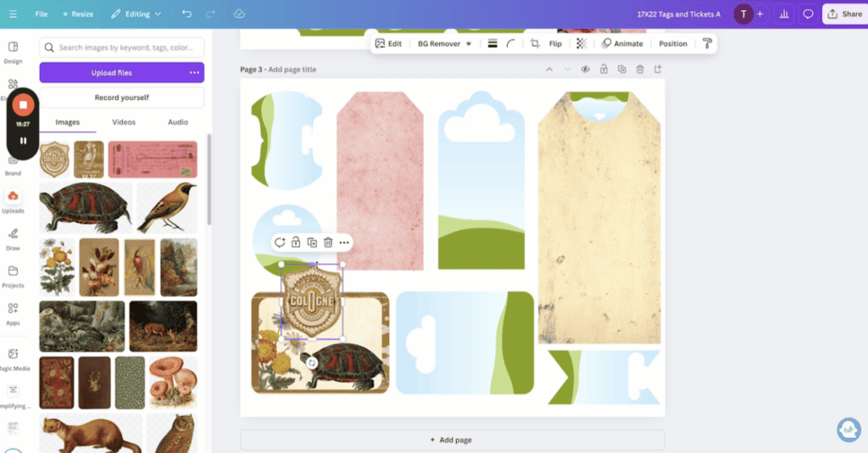
Task: Select the turtle image thumbnail
Action: click(86, 208)
